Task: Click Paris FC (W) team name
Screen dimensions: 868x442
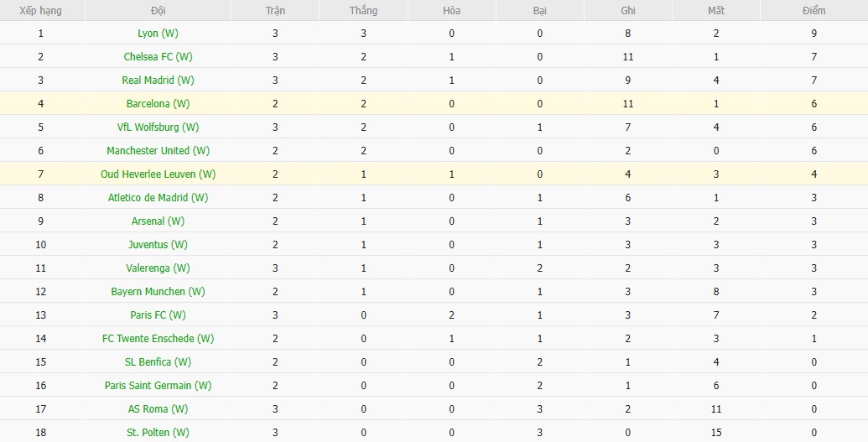Action: click(x=158, y=315)
